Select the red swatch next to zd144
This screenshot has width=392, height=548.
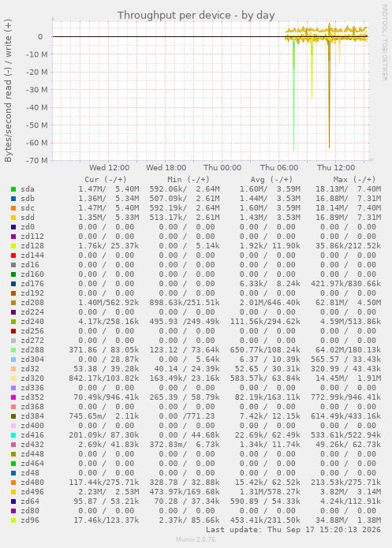[13, 255]
